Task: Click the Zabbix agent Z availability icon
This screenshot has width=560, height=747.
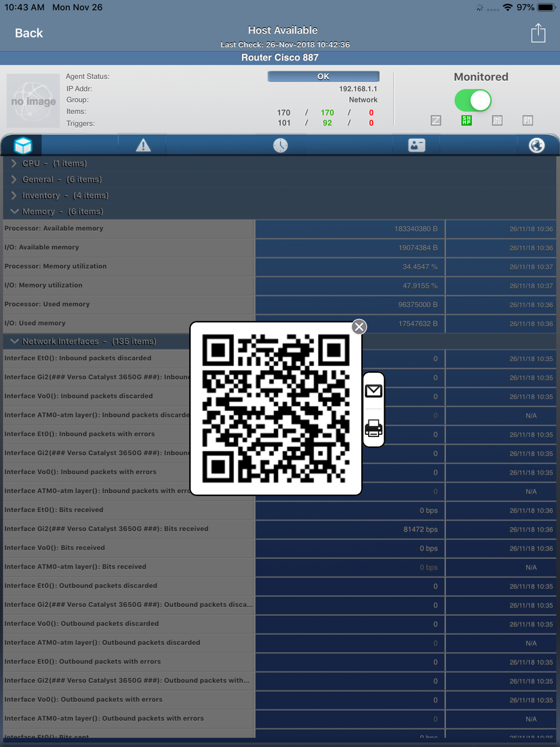Action: [x=436, y=120]
